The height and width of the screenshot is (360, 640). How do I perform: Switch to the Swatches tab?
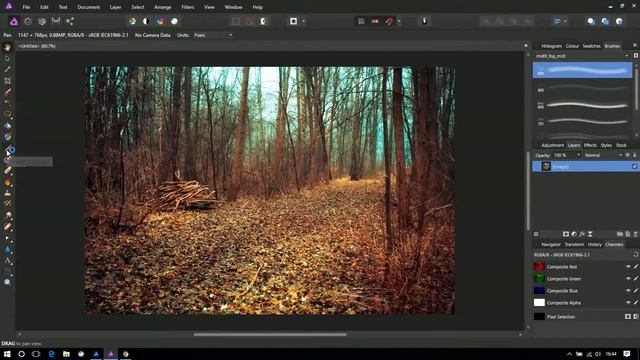591,46
